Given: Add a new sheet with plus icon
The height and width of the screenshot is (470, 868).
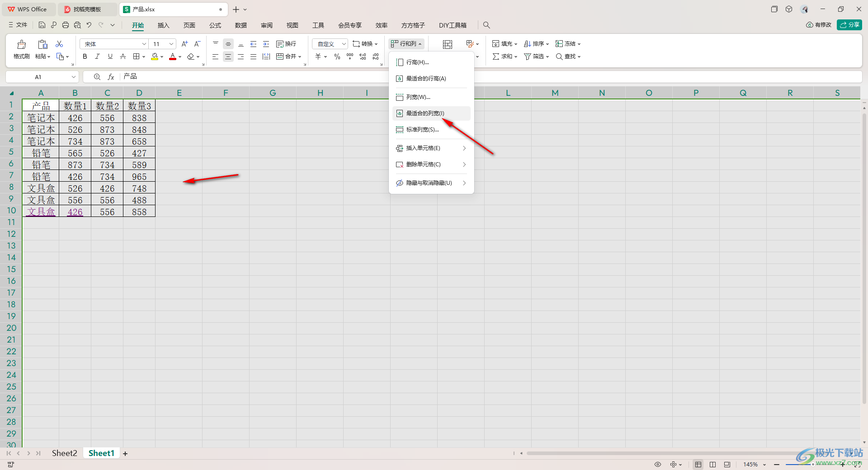Looking at the screenshot, I should 125,453.
